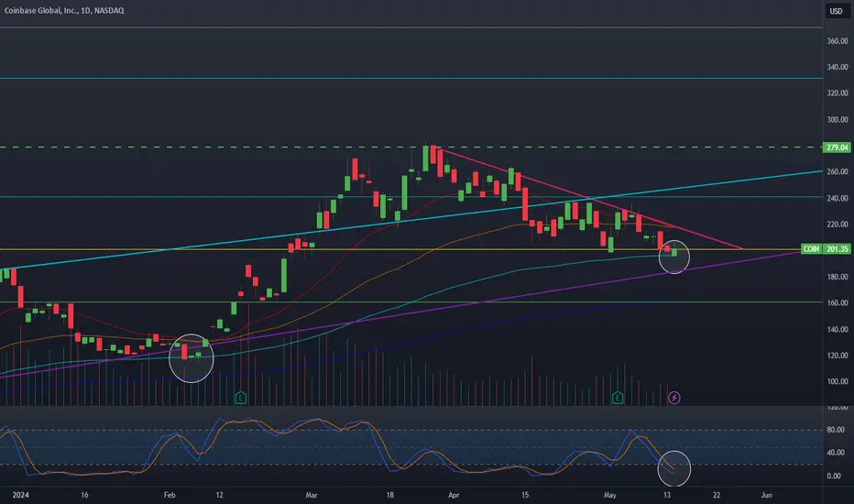Click the 279.04 dashed level price label
Image resolution: width=854 pixels, height=504 pixels.
[x=837, y=148]
